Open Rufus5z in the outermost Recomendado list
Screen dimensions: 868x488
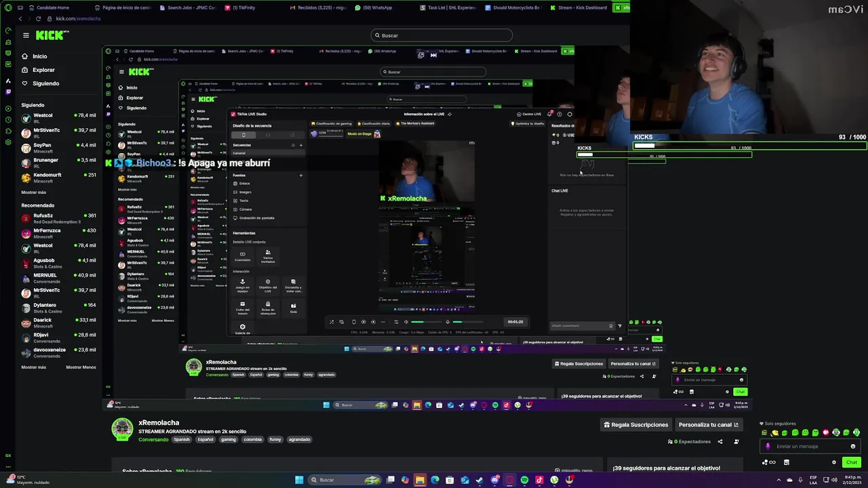tap(58, 218)
